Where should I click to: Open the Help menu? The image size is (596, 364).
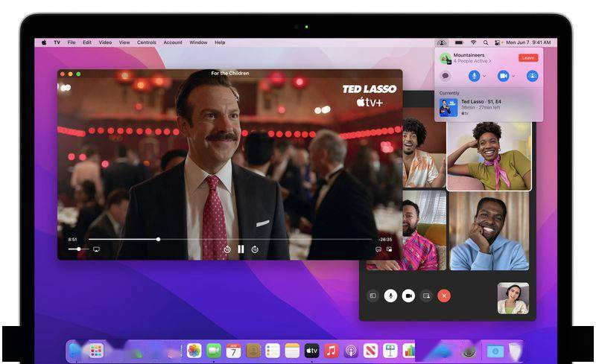(220, 42)
